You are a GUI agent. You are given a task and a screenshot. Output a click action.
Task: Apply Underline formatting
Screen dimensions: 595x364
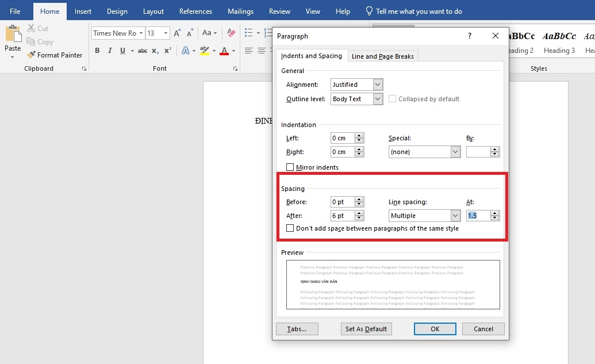[x=122, y=51]
